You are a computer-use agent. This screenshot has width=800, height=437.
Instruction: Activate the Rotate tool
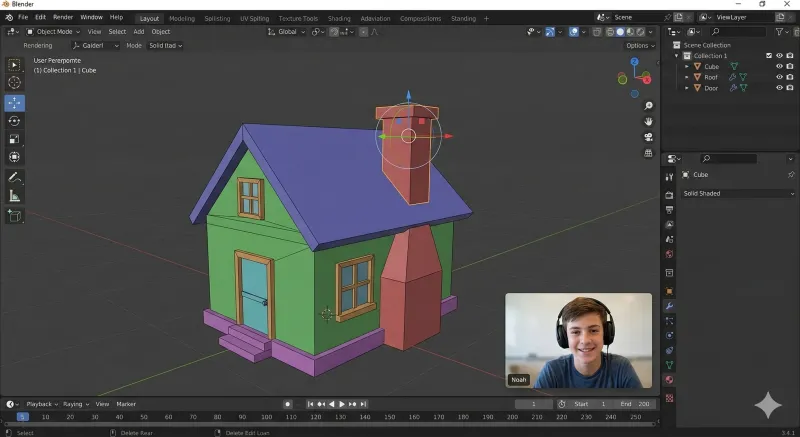point(15,121)
